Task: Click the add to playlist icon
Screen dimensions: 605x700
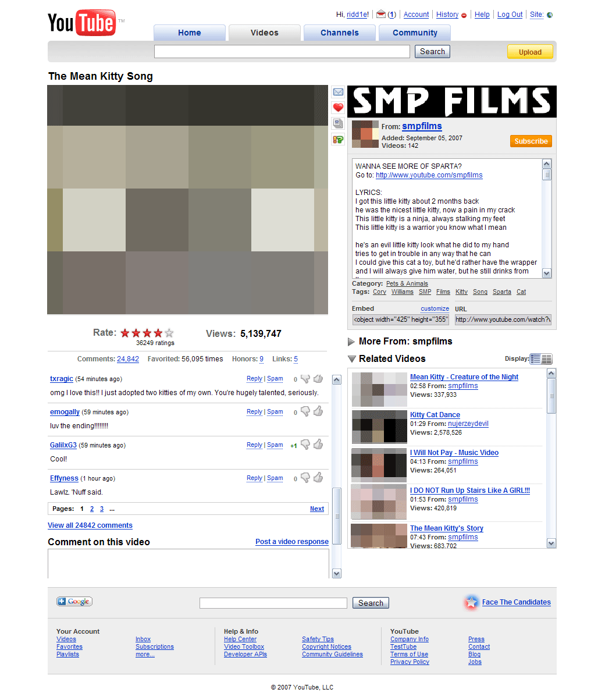Action: (338, 123)
